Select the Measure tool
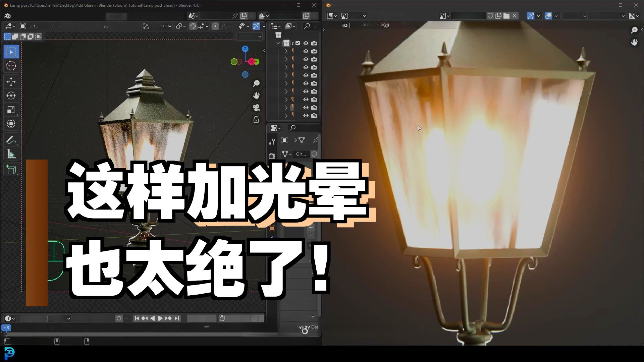This screenshot has height=362, width=644. pos(11,154)
